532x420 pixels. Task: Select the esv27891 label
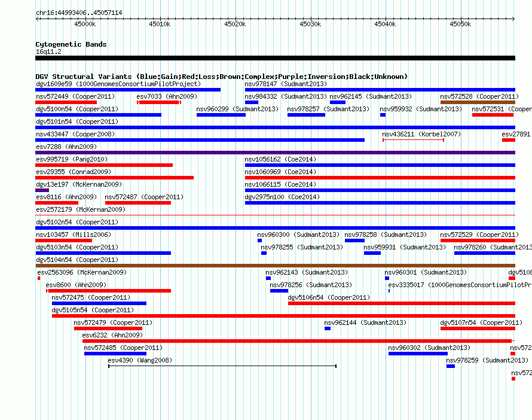[x=516, y=134]
